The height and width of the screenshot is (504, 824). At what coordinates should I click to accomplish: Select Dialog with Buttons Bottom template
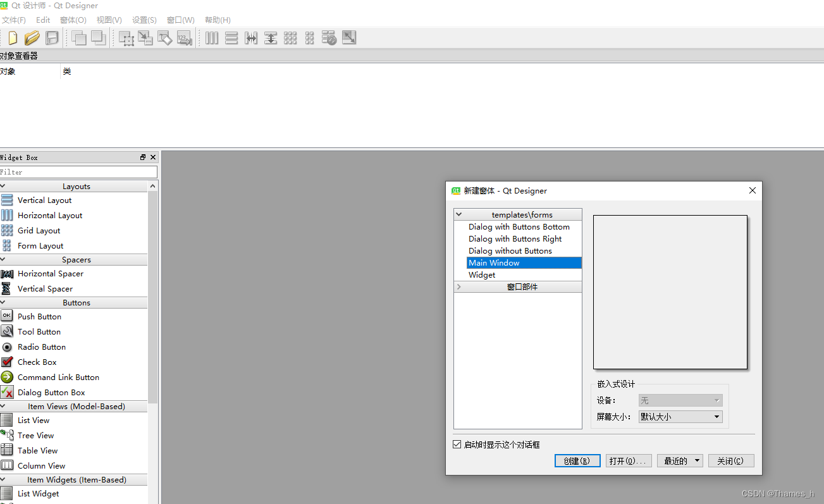point(519,227)
